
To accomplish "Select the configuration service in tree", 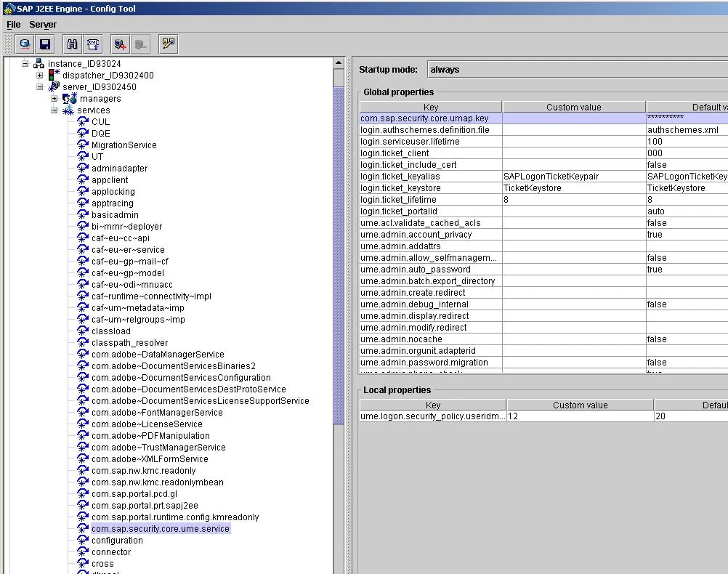I will [116, 540].
